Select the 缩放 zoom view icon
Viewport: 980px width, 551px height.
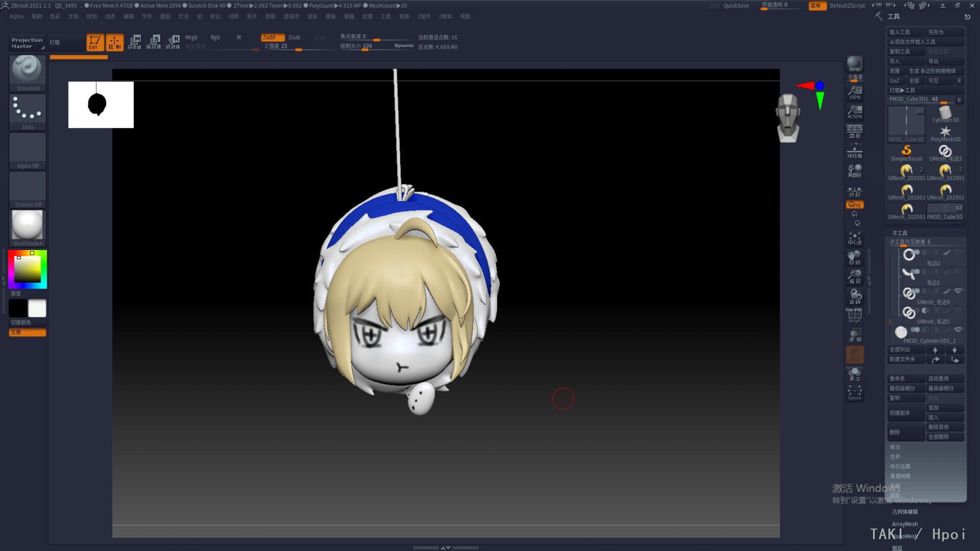point(855,277)
